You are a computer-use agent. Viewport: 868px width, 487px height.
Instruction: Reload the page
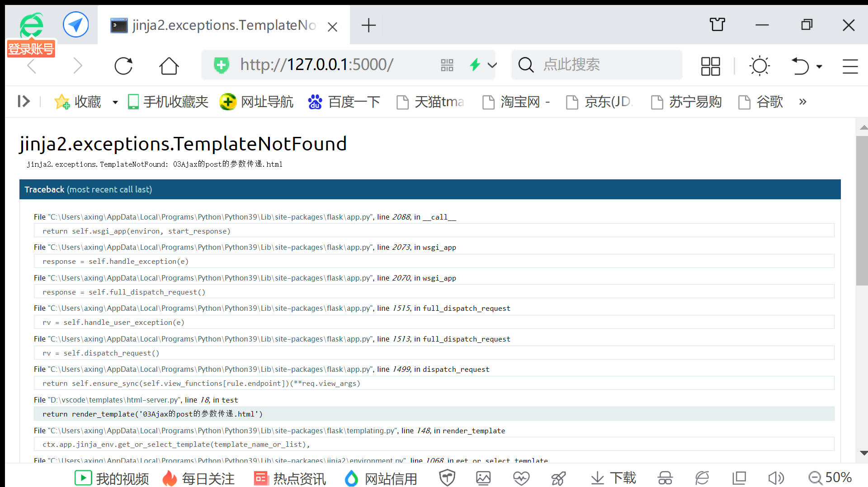click(x=123, y=66)
